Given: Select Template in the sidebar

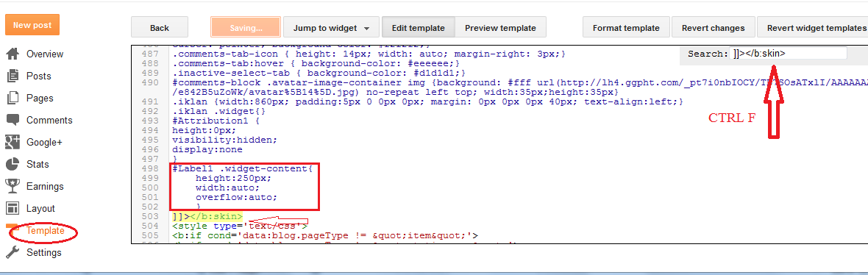Looking at the screenshot, I should pos(46,231).
